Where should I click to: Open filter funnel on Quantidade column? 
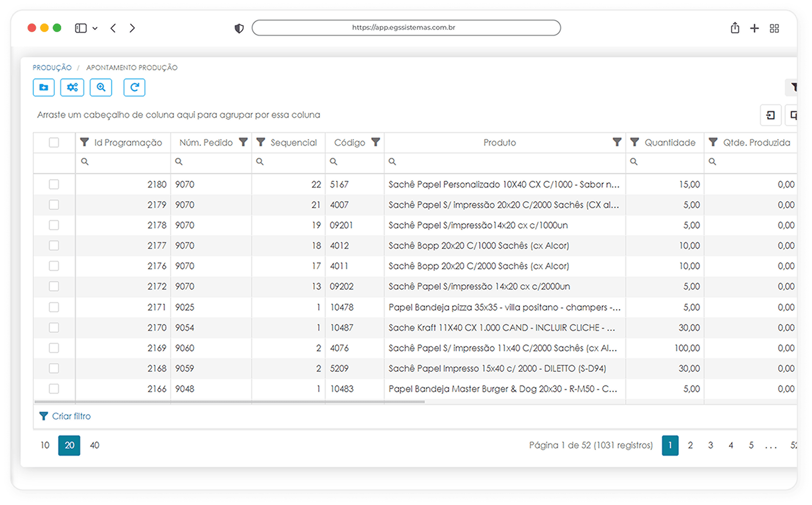coord(634,142)
